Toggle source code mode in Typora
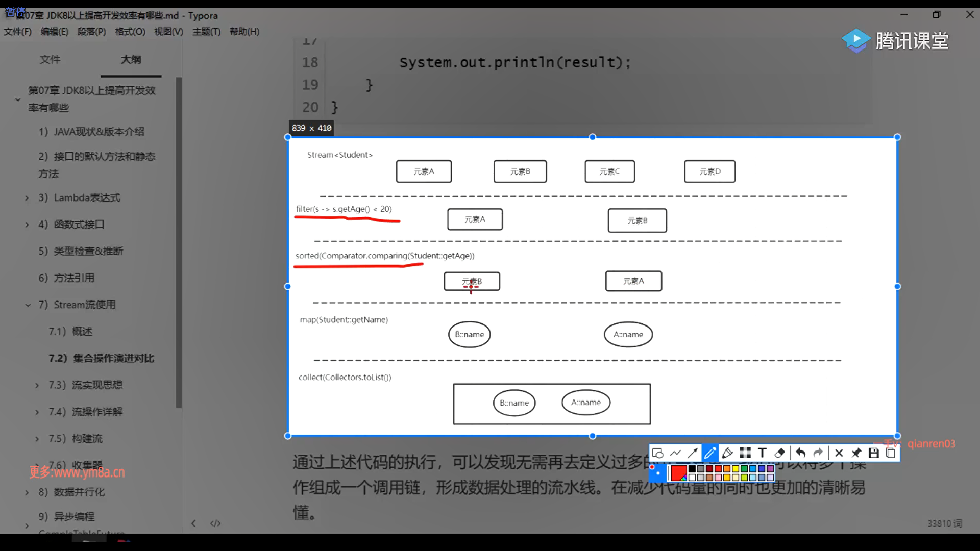The height and width of the screenshot is (551, 980). click(x=215, y=523)
